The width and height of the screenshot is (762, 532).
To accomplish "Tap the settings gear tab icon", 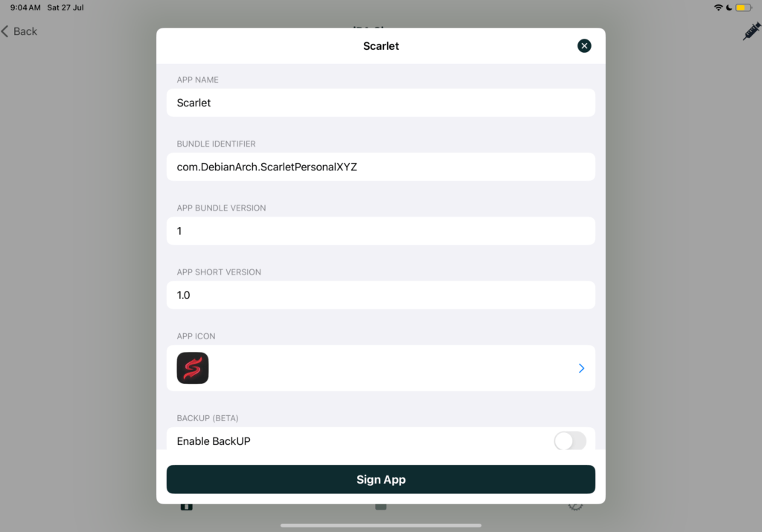I will click(x=575, y=507).
